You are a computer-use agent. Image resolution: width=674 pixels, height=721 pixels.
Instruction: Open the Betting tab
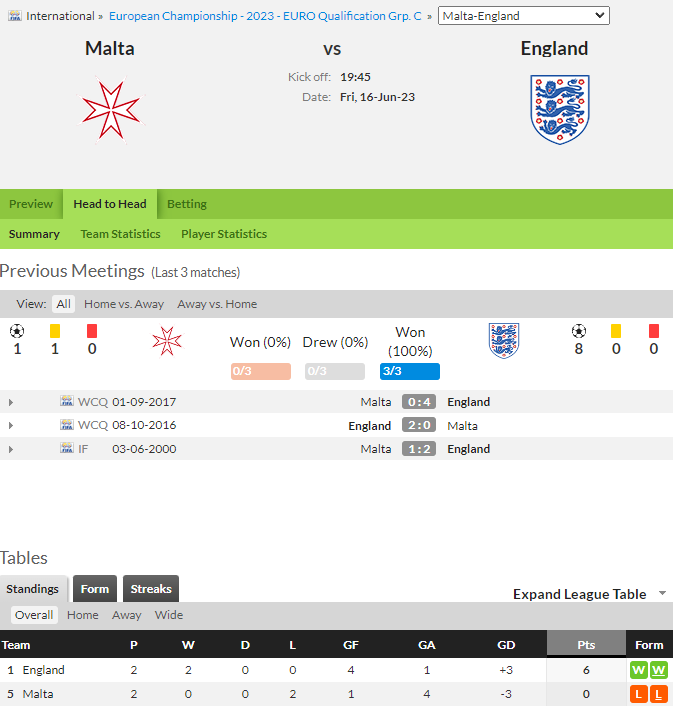click(x=187, y=204)
